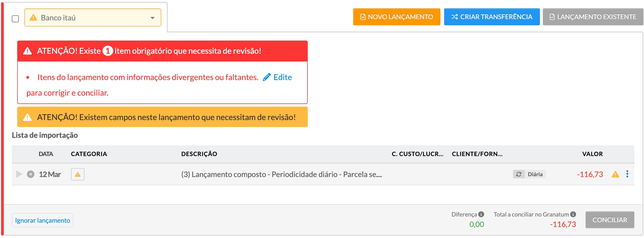Click the DESCRIÇÃO column header
This screenshot has height=238, width=644.
click(x=199, y=154)
